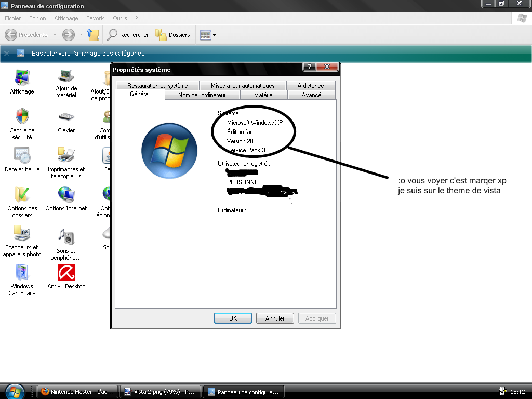The height and width of the screenshot is (399, 532).
Task: Open the ? help menu
Action: pos(137,18)
